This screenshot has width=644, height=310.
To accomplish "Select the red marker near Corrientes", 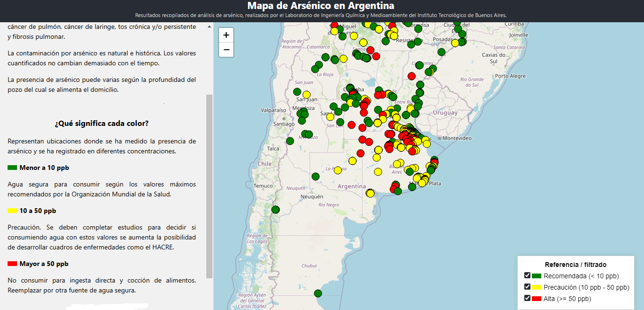I will [x=412, y=76].
